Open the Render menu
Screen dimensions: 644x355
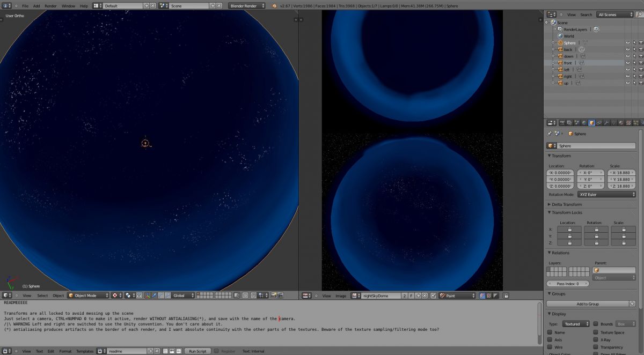point(50,5)
